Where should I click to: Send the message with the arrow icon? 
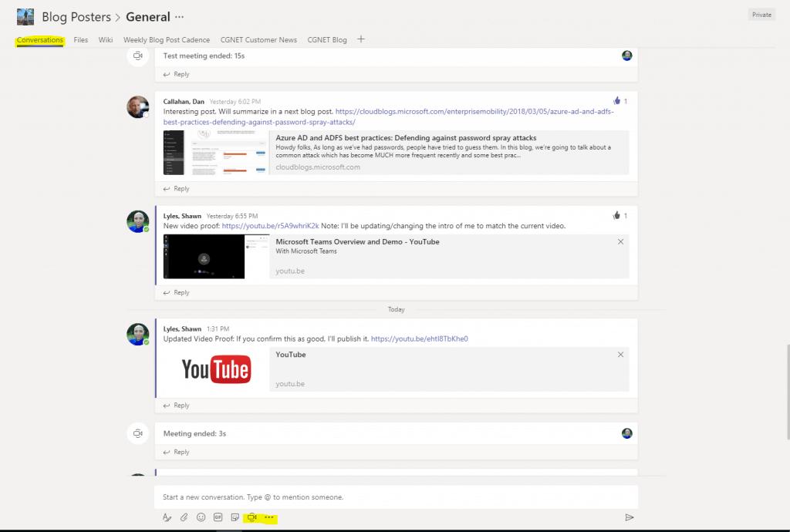(x=630, y=517)
